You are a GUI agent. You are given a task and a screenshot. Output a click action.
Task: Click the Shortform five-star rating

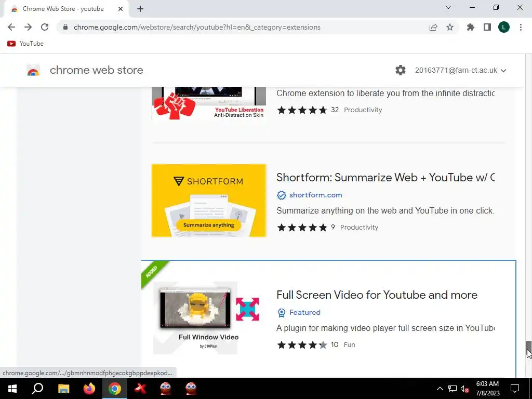click(x=302, y=228)
